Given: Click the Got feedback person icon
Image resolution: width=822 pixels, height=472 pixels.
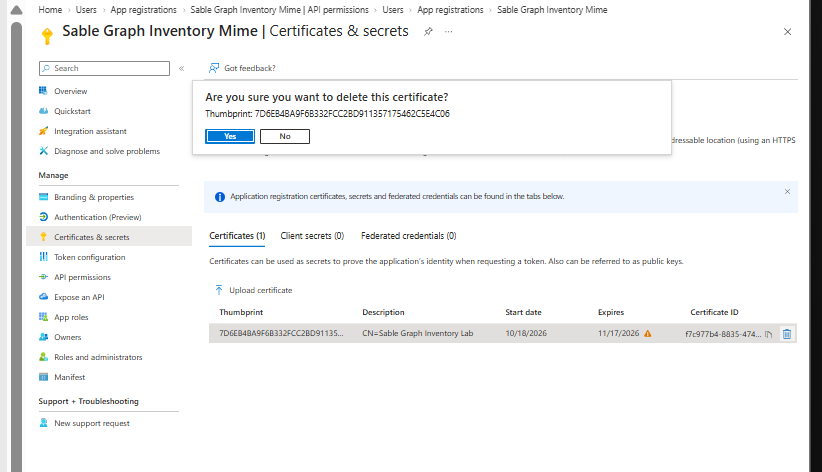Looking at the screenshot, I should 214,68.
